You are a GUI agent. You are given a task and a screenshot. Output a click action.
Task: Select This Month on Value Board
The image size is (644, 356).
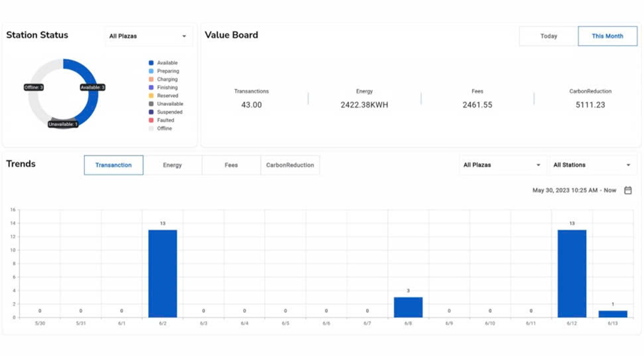point(607,36)
